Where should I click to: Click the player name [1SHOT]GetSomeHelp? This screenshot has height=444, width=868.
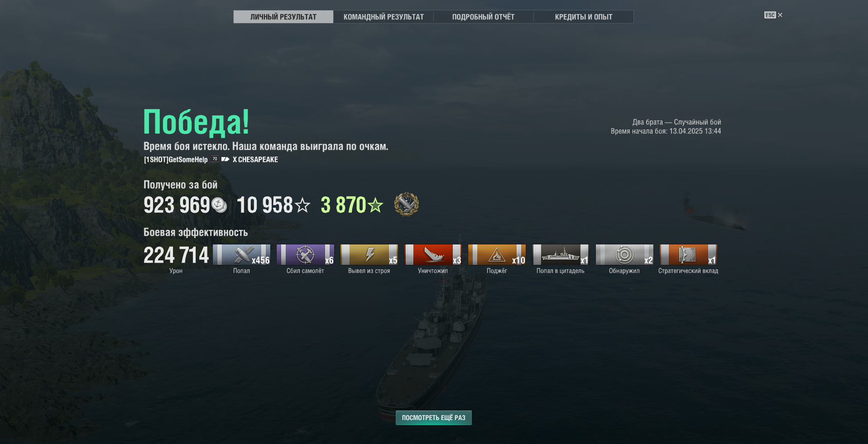click(x=176, y=159)
